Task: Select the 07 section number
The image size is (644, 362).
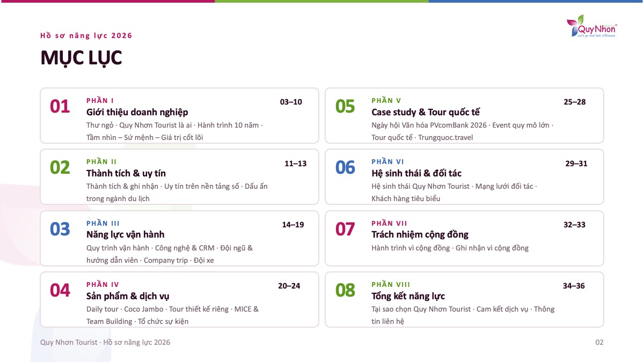Action: (x=345, y=229)
